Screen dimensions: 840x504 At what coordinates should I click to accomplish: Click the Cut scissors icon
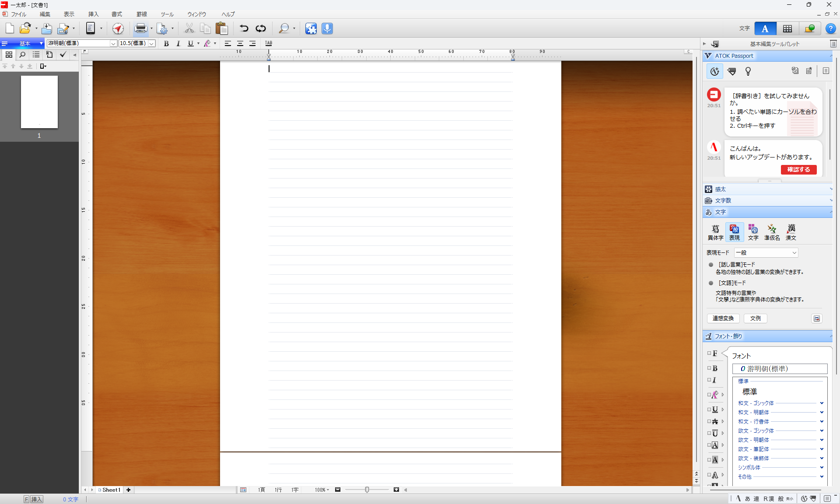(189, 28)
